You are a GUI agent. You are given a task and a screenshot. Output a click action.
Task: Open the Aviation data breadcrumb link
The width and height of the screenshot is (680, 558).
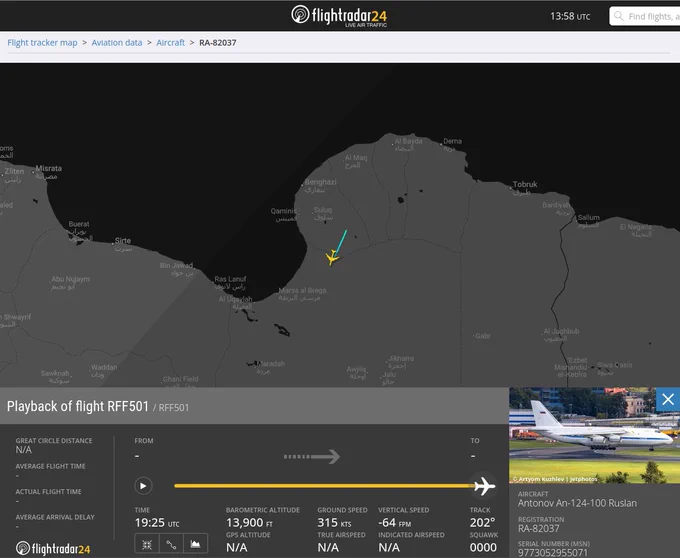[x=117, y=42]
